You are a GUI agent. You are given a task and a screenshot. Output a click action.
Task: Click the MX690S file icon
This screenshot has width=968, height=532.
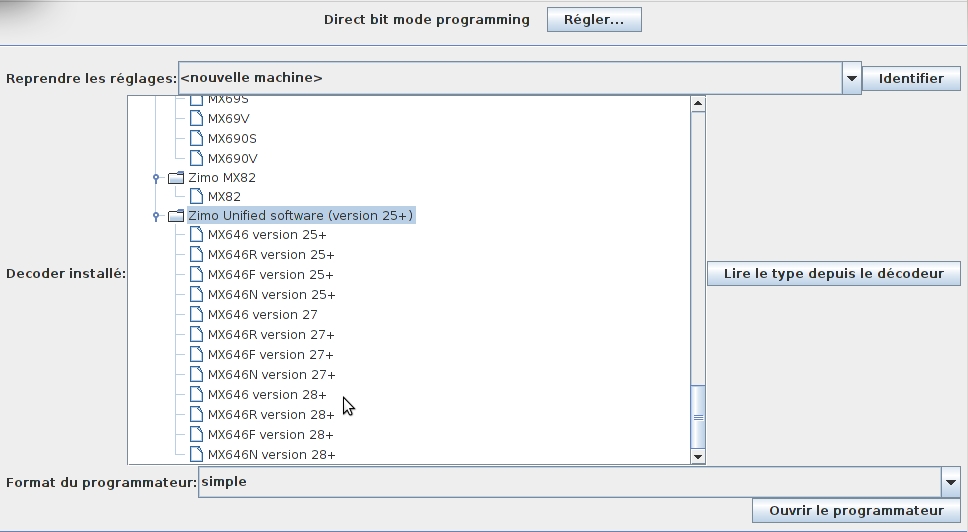coord(196,138)
